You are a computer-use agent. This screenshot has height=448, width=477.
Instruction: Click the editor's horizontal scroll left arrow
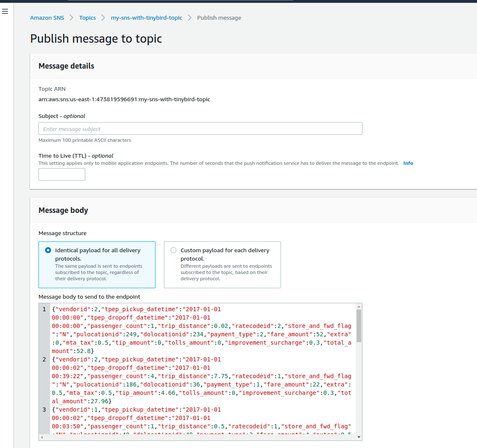point(41,437)
